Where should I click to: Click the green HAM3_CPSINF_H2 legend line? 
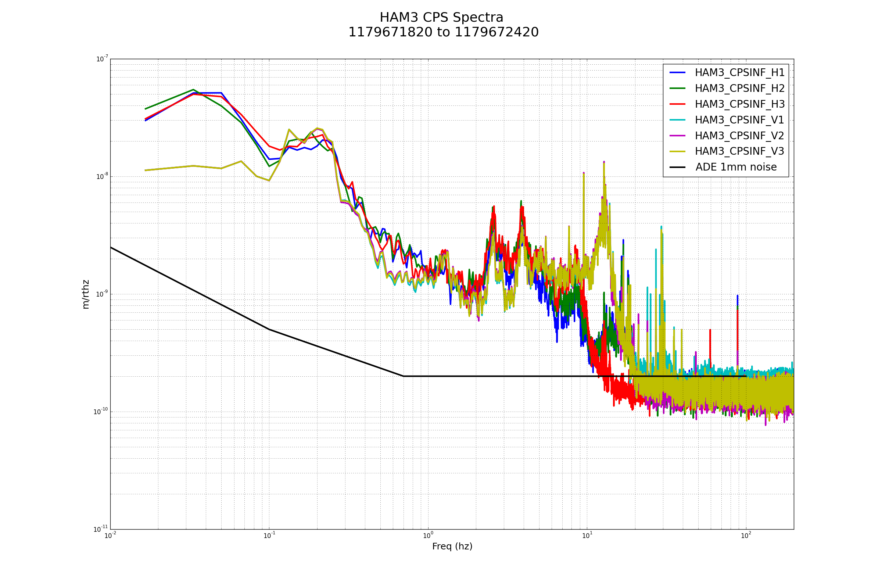coord(677,88)
